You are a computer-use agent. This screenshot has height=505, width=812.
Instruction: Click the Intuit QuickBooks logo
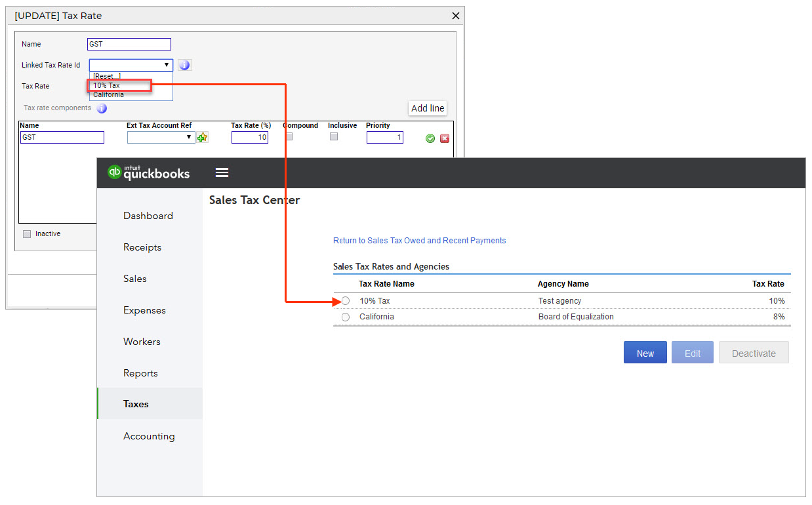coord(149,172)
